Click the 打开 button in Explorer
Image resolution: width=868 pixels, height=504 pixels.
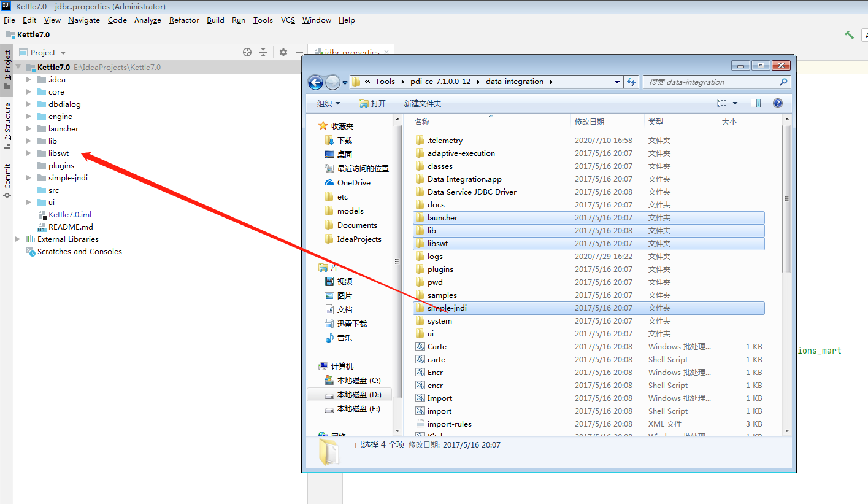372,103
